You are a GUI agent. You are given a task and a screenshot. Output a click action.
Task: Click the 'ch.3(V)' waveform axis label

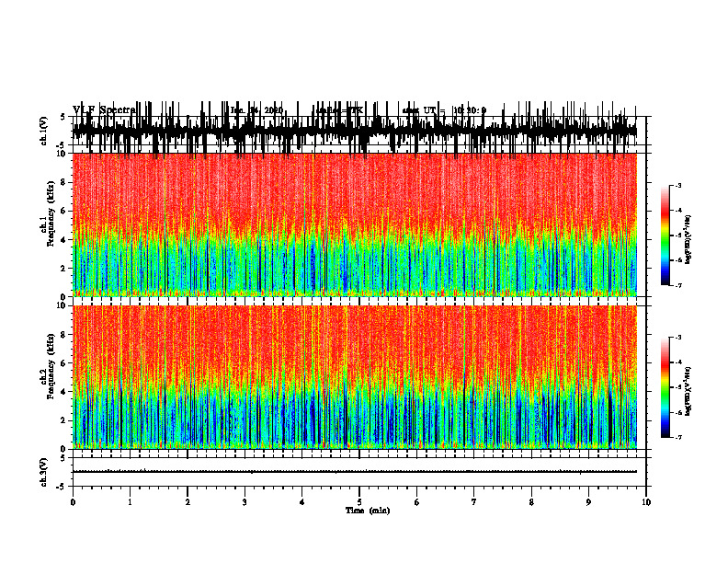[44, 472]
